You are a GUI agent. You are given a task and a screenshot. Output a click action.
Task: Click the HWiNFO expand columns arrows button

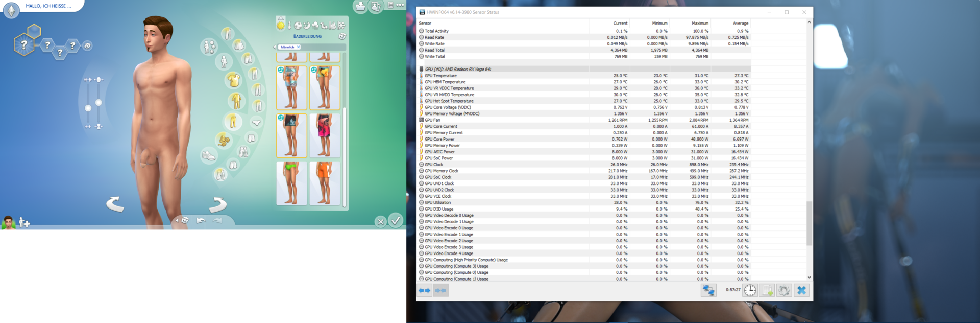pos(425,290)
